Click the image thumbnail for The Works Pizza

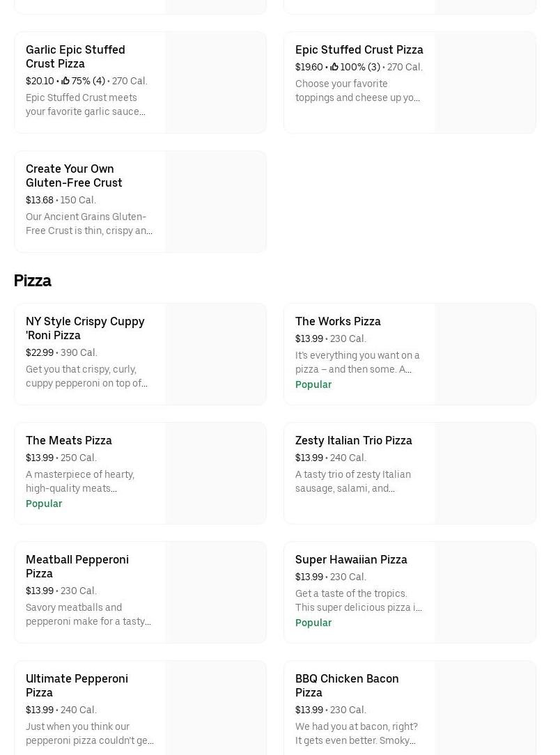485,354
